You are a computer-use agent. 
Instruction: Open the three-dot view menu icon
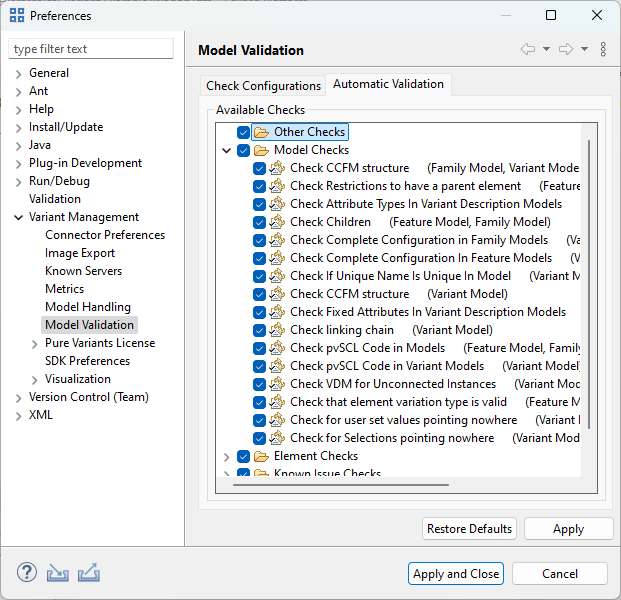[x=603, y=50]
